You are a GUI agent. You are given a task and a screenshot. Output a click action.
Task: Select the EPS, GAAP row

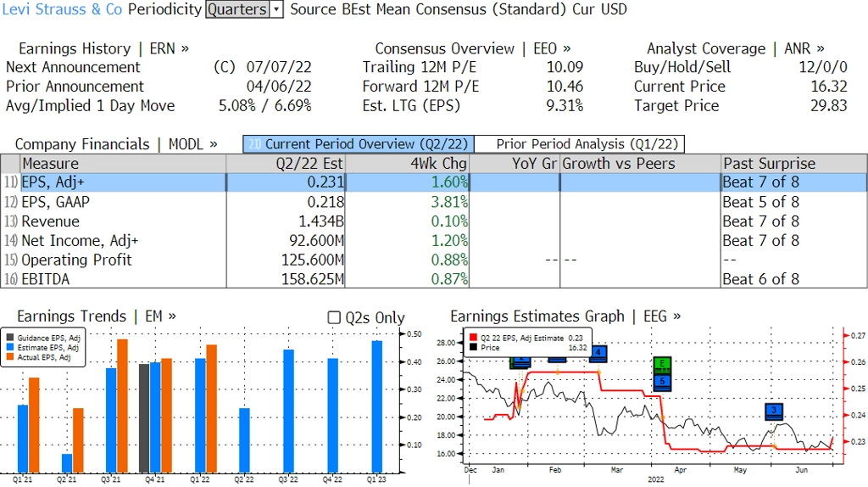[x=434, y=202]
